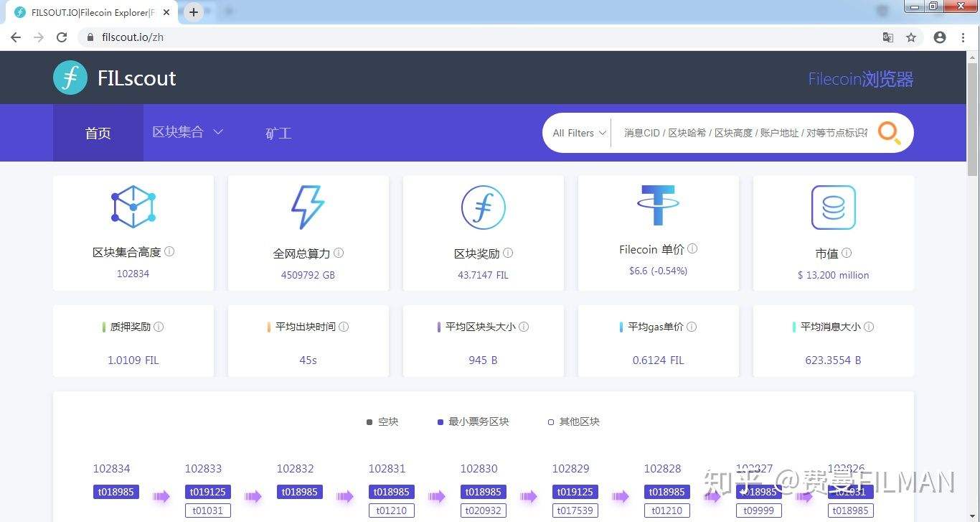Click the 其他区块 legend item
The height and width of the screenshot is (522, 980).
click(574, 421)
